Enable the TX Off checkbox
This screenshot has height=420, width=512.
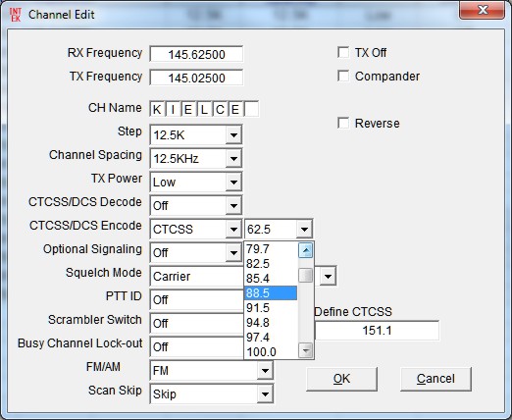(x=343, y=52)
